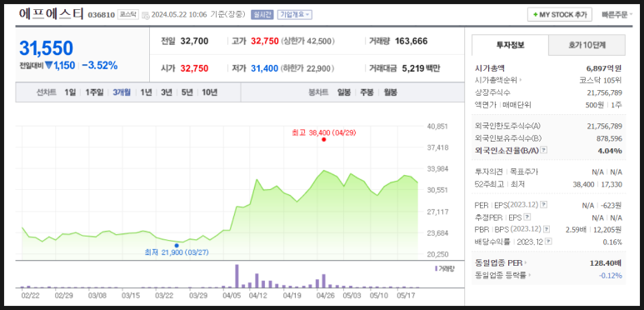Select the 10년 line chart period

coord(209,92)
